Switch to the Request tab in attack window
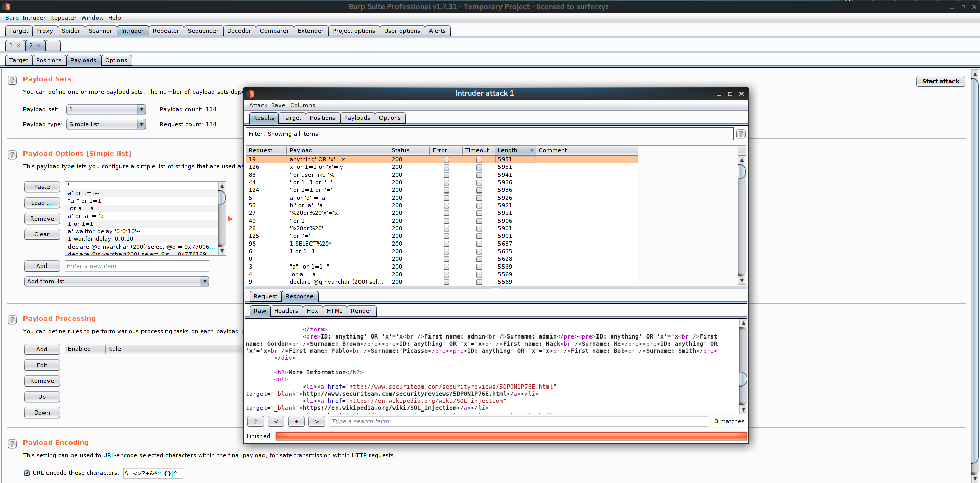The height and width of the screenshot is (483, 980). tap(266, 296)
